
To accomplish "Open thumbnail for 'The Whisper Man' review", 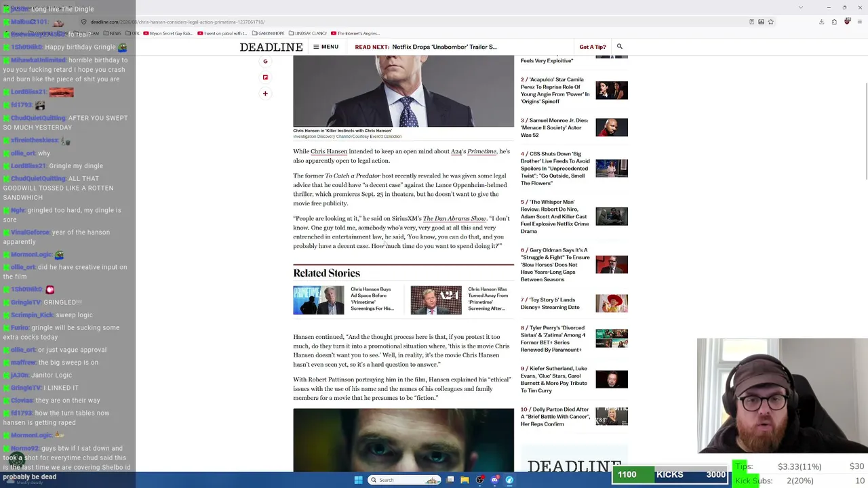I will pyautogui.click(x=612, y=216).
